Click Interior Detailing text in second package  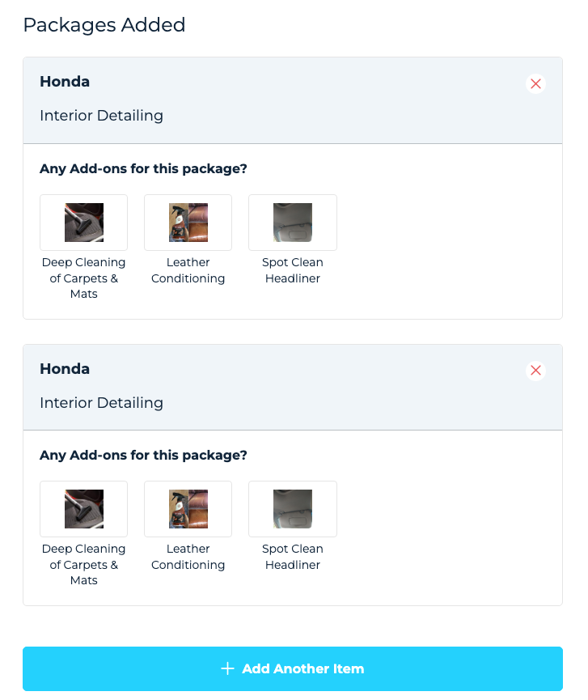point(101,403)
